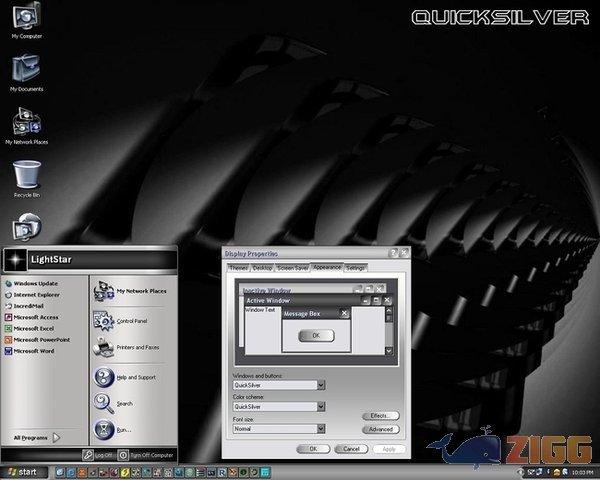Start Microsoft Word from Start menu
The width and height of the screenshot is (600, 480).
pos(29,351)
